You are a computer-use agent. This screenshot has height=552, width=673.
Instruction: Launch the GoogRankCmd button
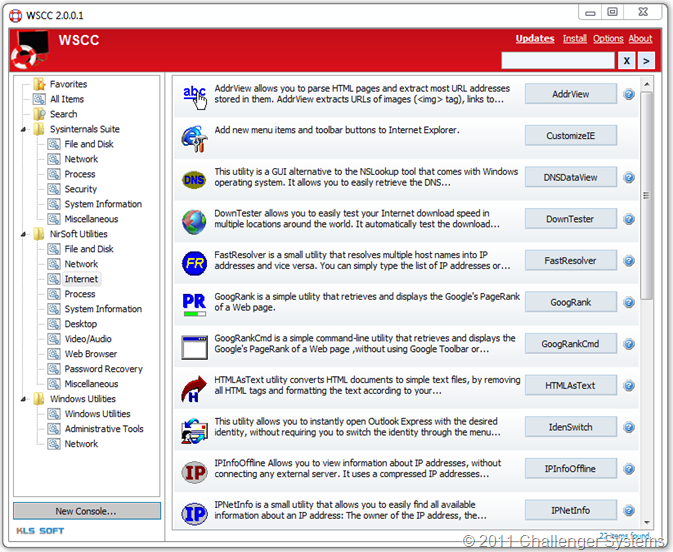[x=571, y=344]
